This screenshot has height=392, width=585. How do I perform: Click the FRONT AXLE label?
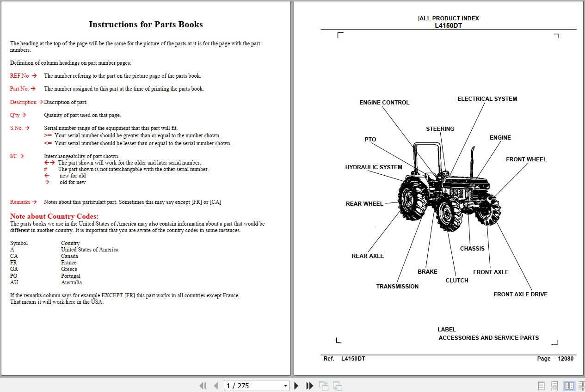491,272
